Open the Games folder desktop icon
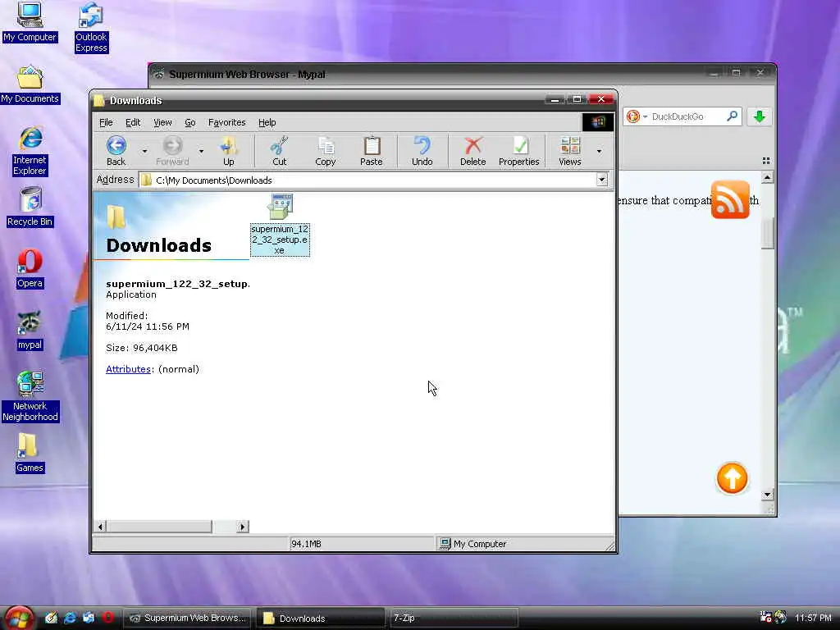 pyautogui.click(x=30, y=453)
